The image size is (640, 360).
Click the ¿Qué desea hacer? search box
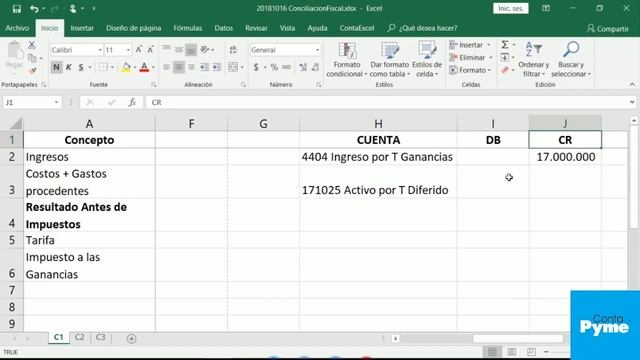click(422, 28)
